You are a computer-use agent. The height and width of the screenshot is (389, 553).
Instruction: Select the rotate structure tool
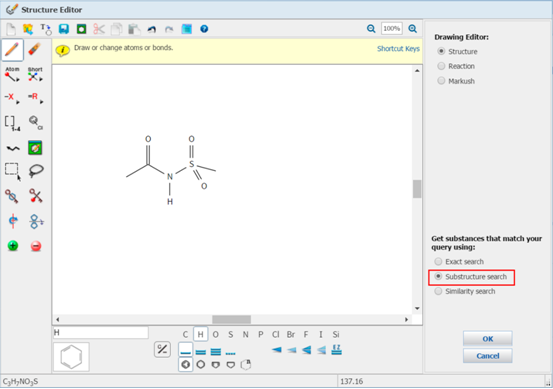[x=13, y=221]
